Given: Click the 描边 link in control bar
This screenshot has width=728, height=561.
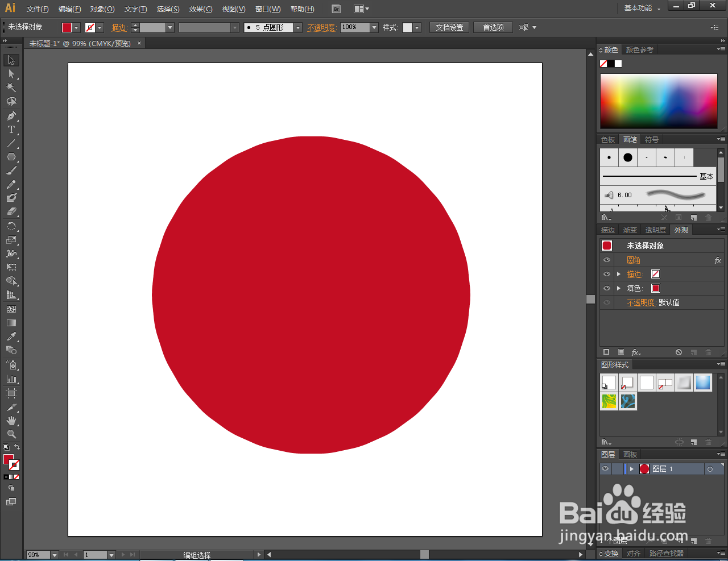Looking at the screenshot, I should pos(119,27).
